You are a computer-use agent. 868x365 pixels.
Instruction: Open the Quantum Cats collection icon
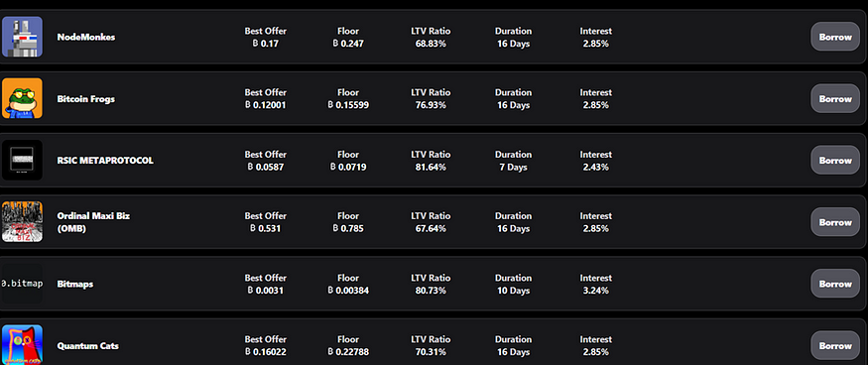coord(22,345)
